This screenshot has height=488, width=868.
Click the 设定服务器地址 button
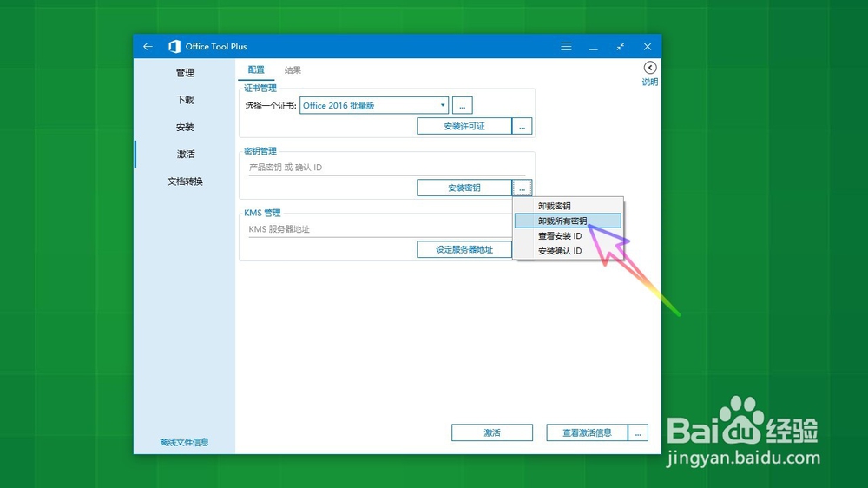(x=464, y=249)
